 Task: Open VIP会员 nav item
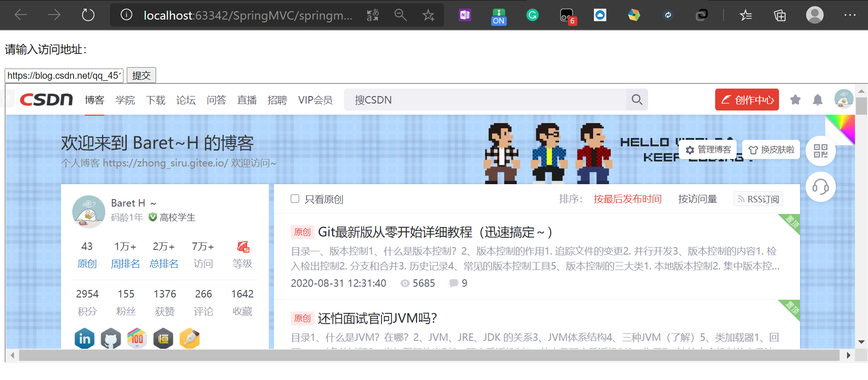[315, 100]
